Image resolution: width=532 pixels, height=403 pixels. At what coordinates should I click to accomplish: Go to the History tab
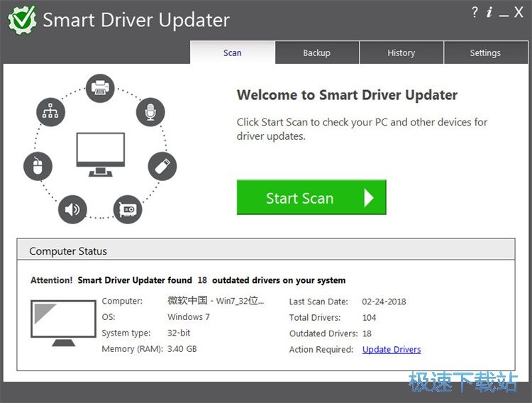pos(401,53)
